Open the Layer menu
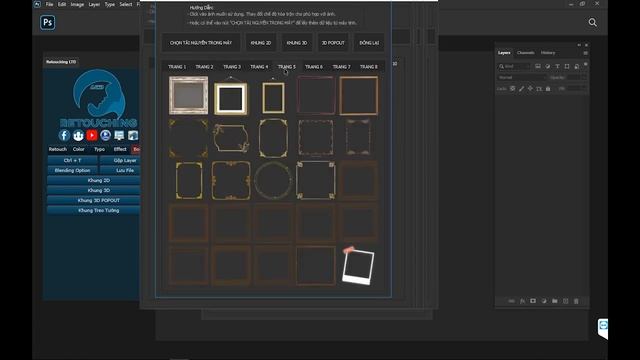This screenshot has height=360, width=640. pos(94,4)
